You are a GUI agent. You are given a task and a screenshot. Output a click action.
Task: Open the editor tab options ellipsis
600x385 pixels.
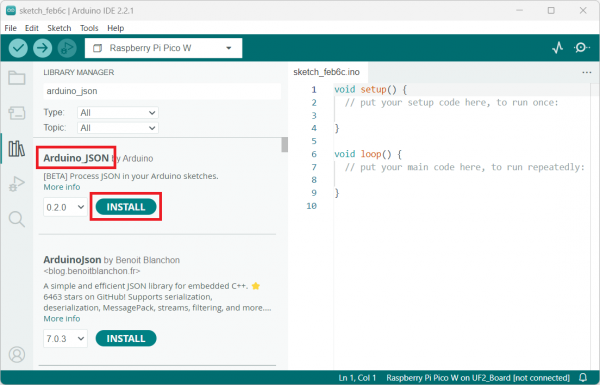point(587,72)
